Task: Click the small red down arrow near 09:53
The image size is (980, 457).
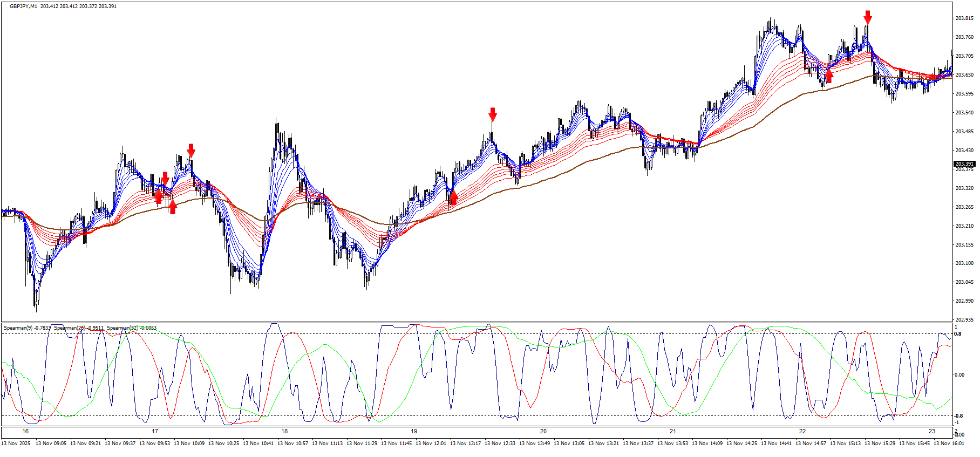Action: coord(165,179)
